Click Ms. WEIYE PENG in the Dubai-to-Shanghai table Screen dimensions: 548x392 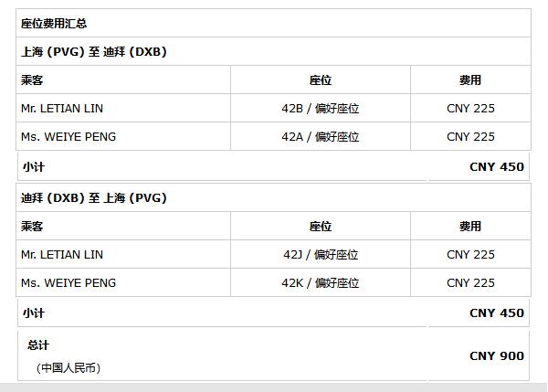[x=68, y=283]
